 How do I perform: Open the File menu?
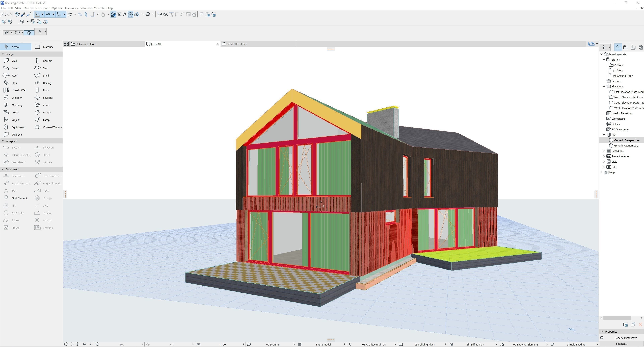point(3,8)
